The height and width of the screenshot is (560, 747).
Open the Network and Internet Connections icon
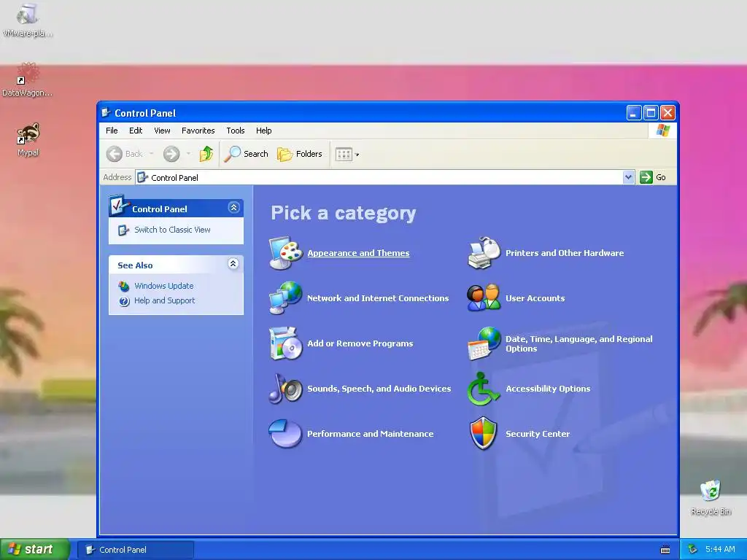pos(285,298)
